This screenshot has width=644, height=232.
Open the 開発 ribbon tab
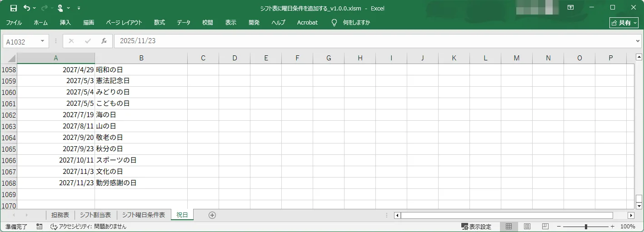(x=254, y=22)
